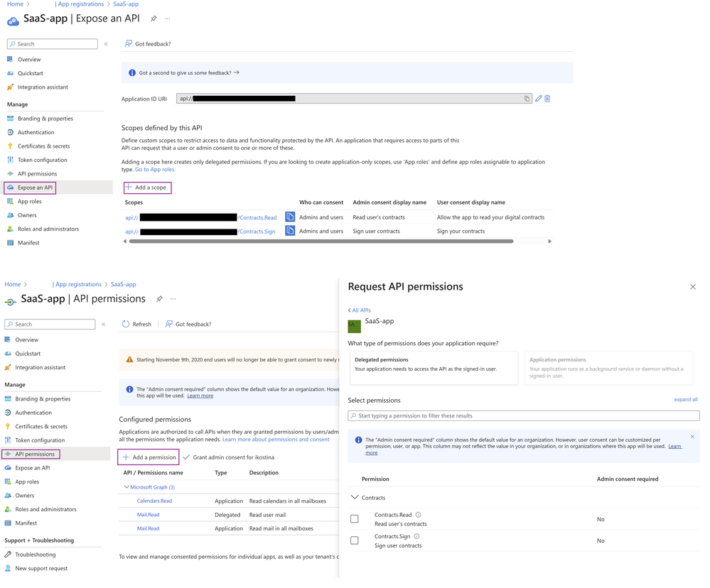Open App roles in upper sidebar
This screenshot has width=710, height=588.
[x=29, y=201]
